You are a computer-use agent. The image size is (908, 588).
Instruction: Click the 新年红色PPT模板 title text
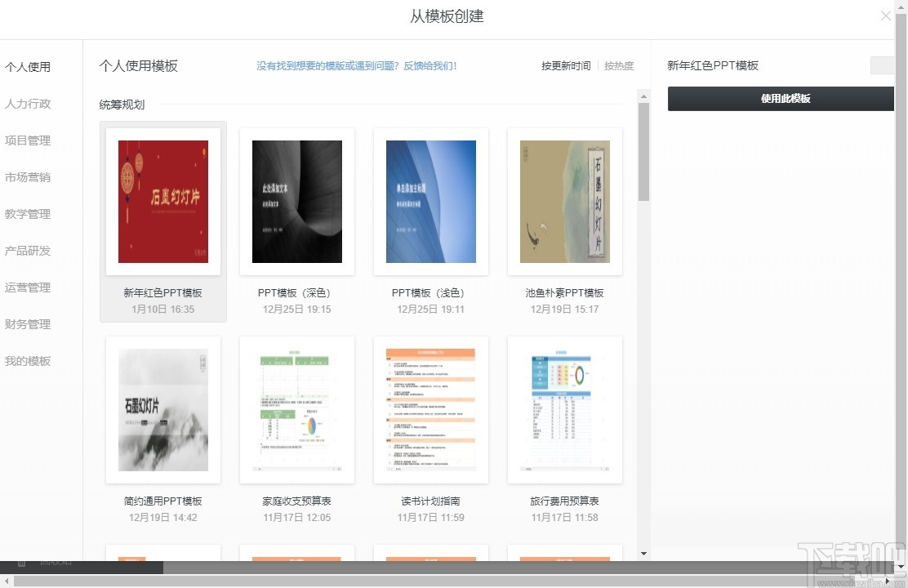tap(162, 293)
